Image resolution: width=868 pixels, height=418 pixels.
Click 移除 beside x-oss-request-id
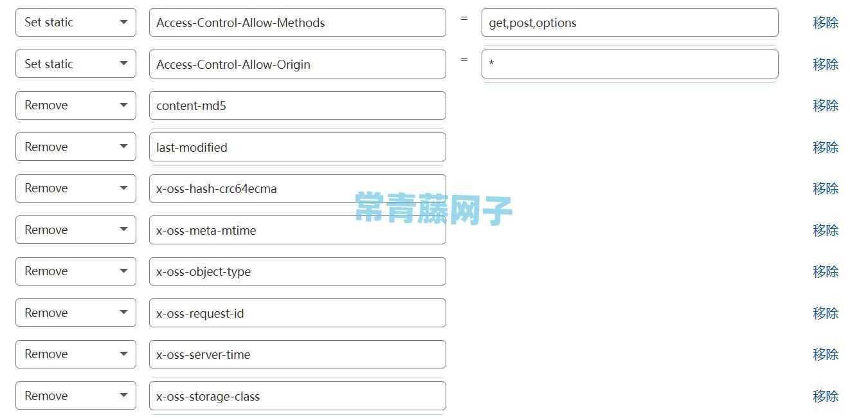826,313
